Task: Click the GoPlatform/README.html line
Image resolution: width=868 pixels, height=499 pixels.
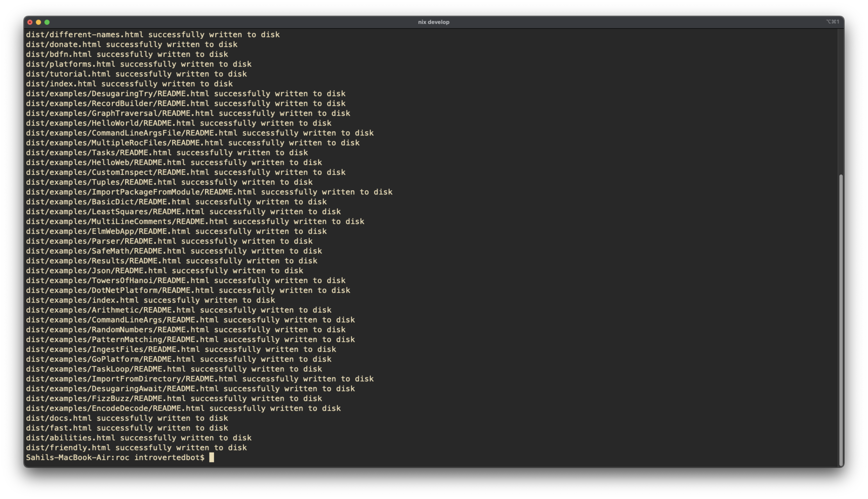Action: click(179, 359)
